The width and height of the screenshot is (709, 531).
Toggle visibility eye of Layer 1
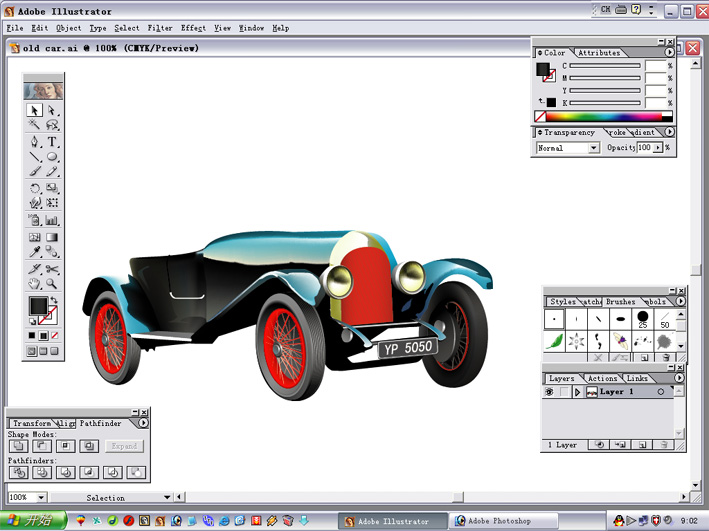coord(549,392)
